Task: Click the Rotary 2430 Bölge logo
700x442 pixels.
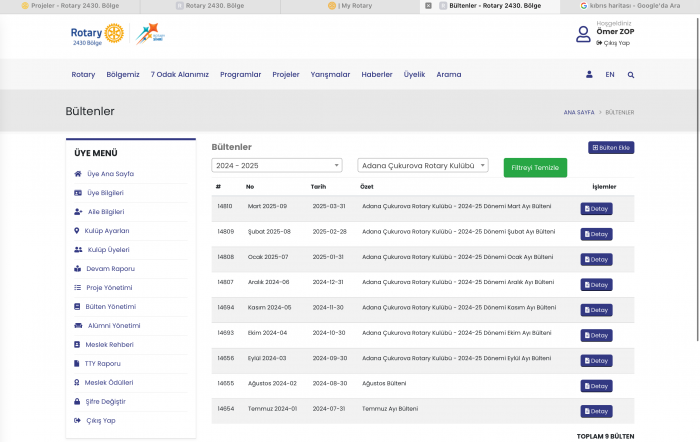Action: 97,34
